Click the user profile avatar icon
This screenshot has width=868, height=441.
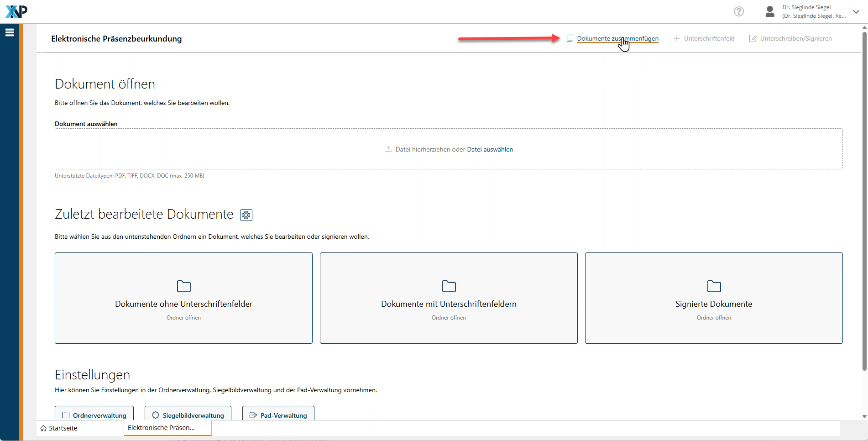[770, 11]
